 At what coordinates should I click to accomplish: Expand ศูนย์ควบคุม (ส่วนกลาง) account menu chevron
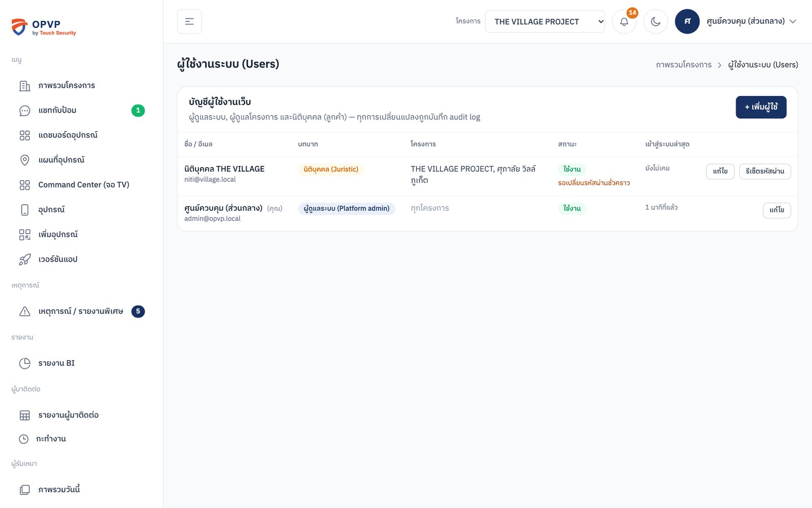pos(793,21)
